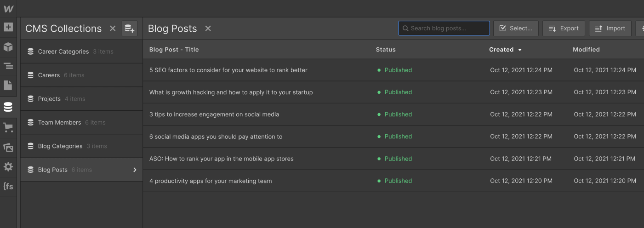Import items into Blog Posts
Viewport: 644px width, 228px height.
(610, 28)
